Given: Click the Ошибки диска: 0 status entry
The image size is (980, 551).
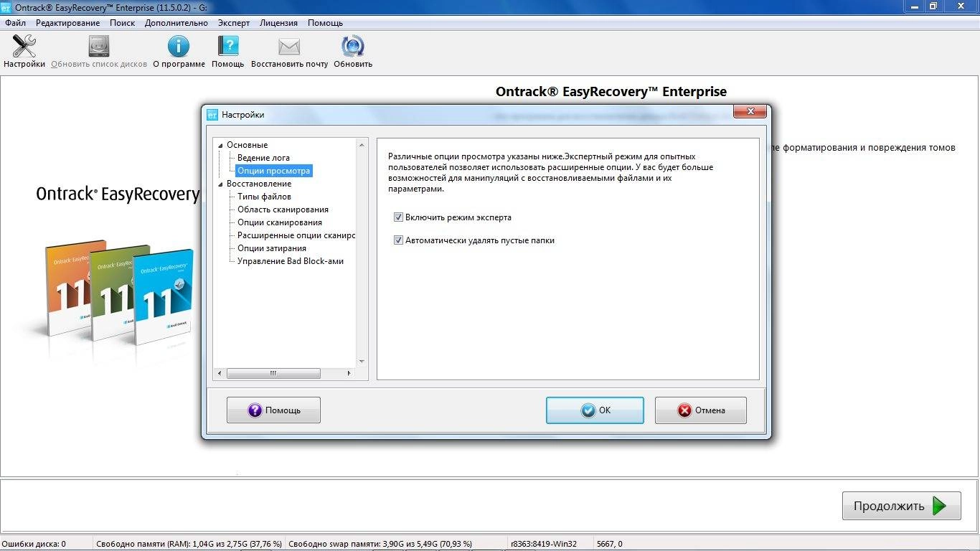Looking at the screenshot, I should (x=34, y=544).
